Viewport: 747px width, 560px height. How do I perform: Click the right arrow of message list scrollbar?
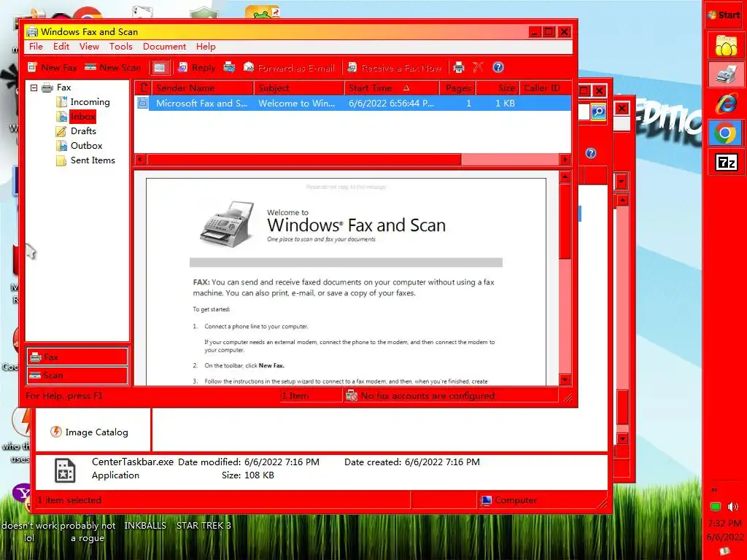[x=565, y=160]
